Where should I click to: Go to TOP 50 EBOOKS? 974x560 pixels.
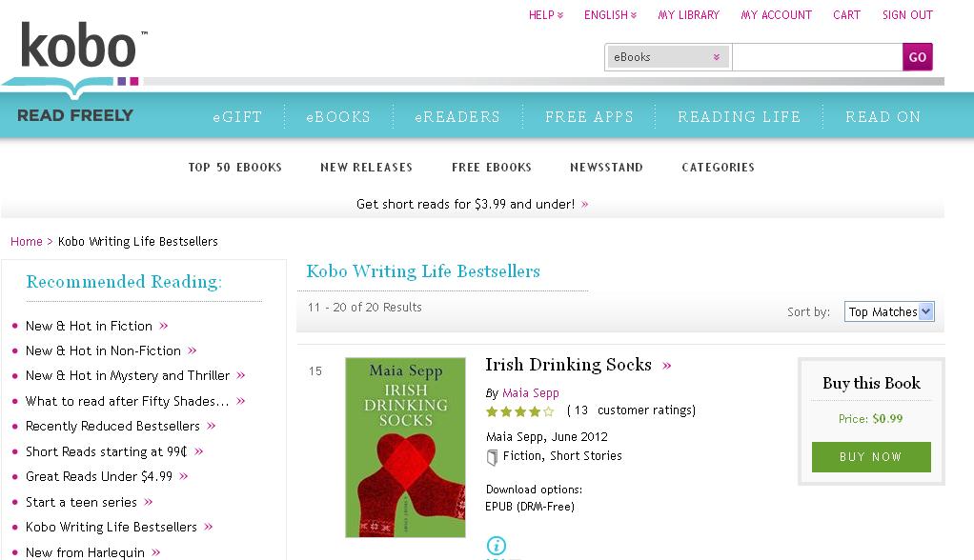(x=235, y=168)
